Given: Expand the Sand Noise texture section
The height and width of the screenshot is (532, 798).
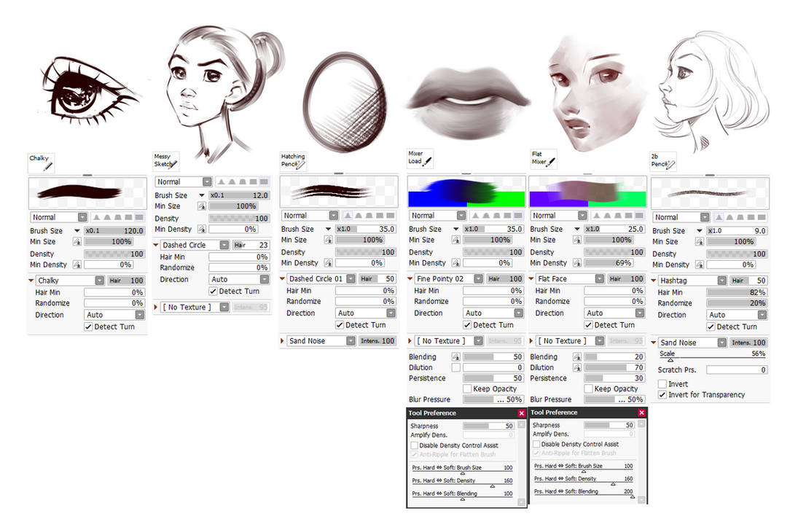Looking at the screenshot, I should point(284,340).
